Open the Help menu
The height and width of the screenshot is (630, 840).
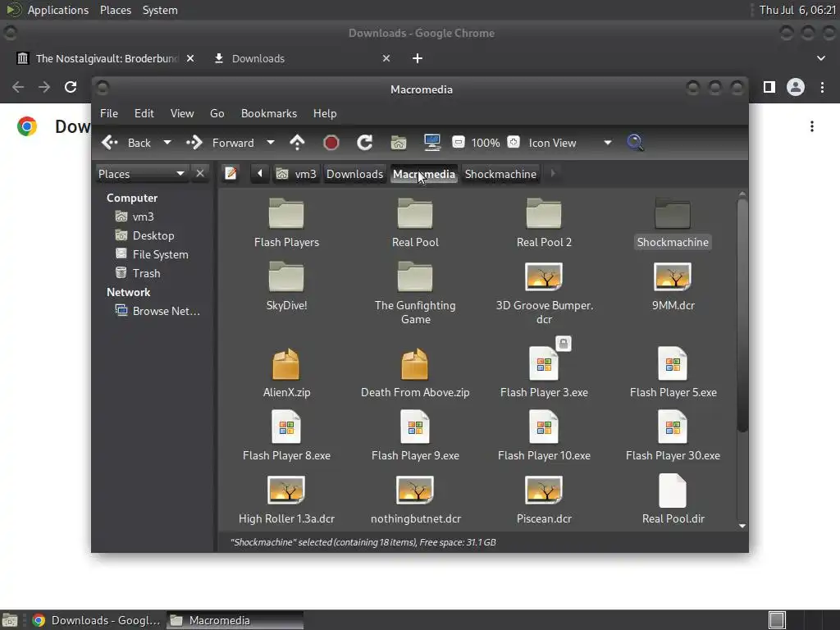point(325,113)
